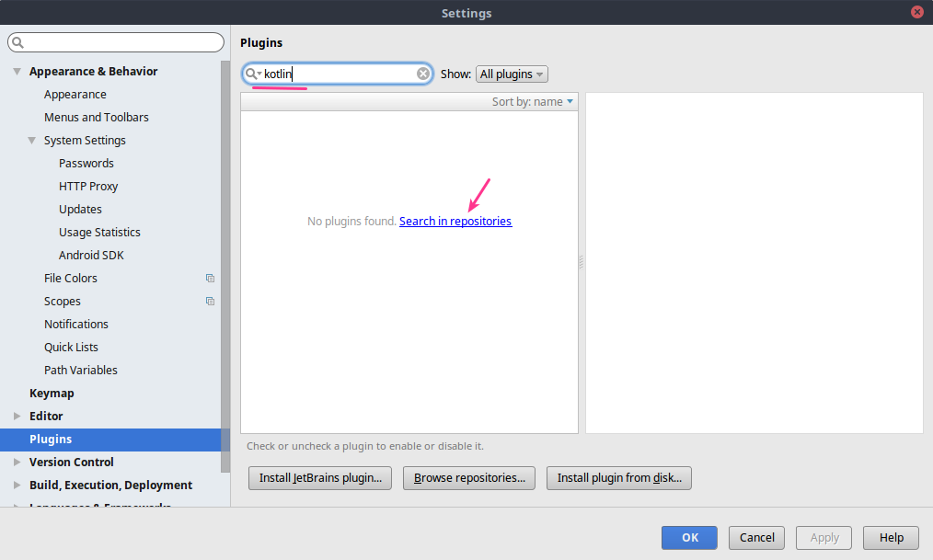Open the Show "All plugins" dropdown

pyautogui.click(x=512, y=74)
